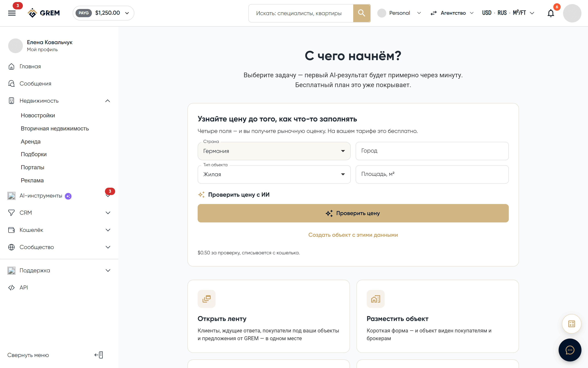The width and height of the screenshot is (588, 368).
Task: Expand the Кошелёк section chevron
Action: [108, 230]
